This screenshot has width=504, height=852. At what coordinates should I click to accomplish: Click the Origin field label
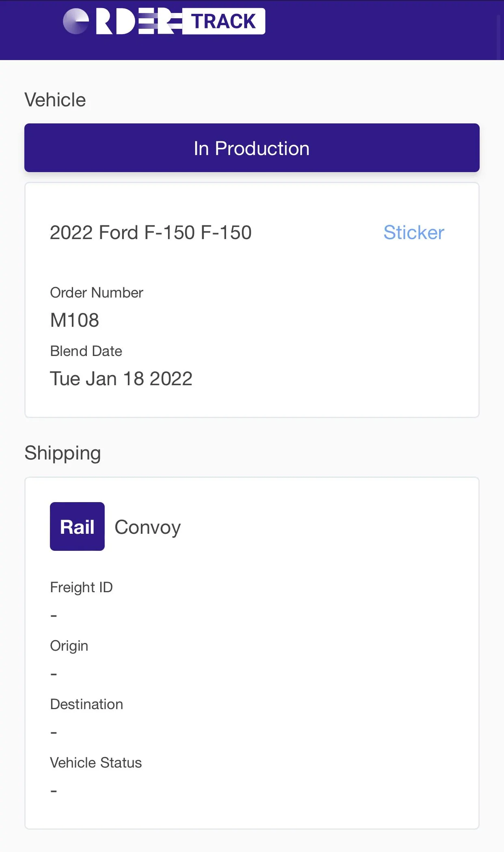tap(69, 646)
